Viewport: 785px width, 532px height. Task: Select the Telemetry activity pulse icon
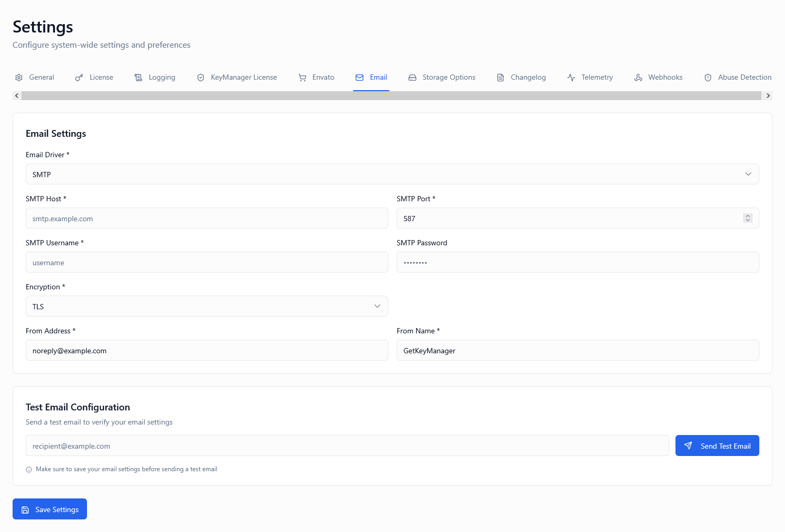[571, 77]
